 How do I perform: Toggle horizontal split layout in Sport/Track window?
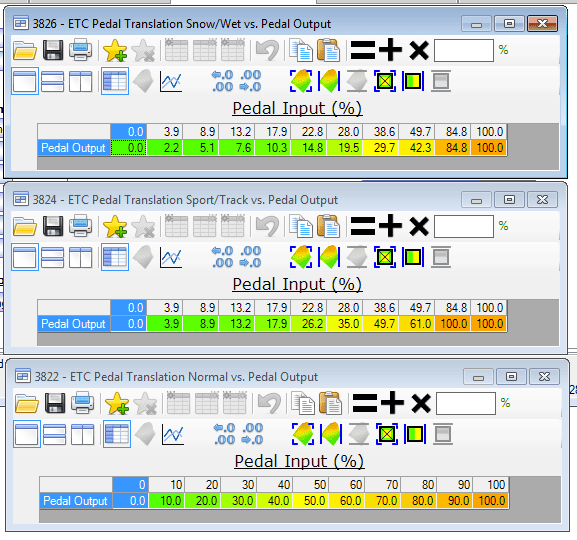(x=52, y=257)
